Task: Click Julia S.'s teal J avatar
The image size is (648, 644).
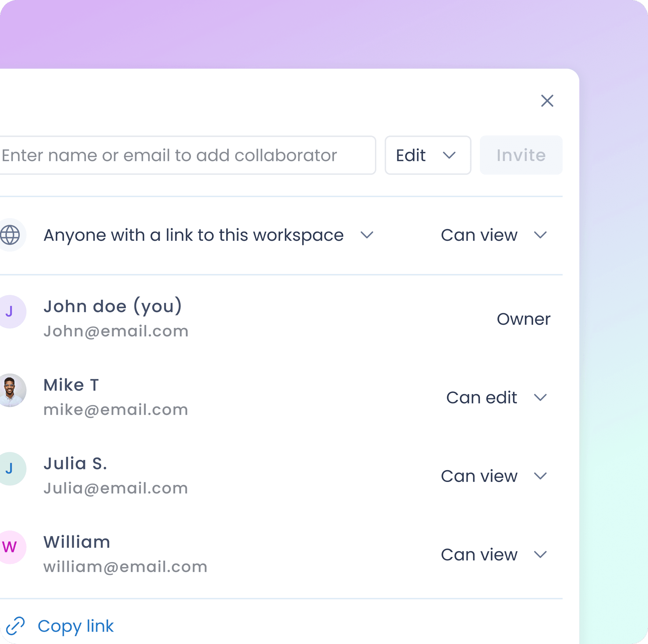Action: [10, 469]
